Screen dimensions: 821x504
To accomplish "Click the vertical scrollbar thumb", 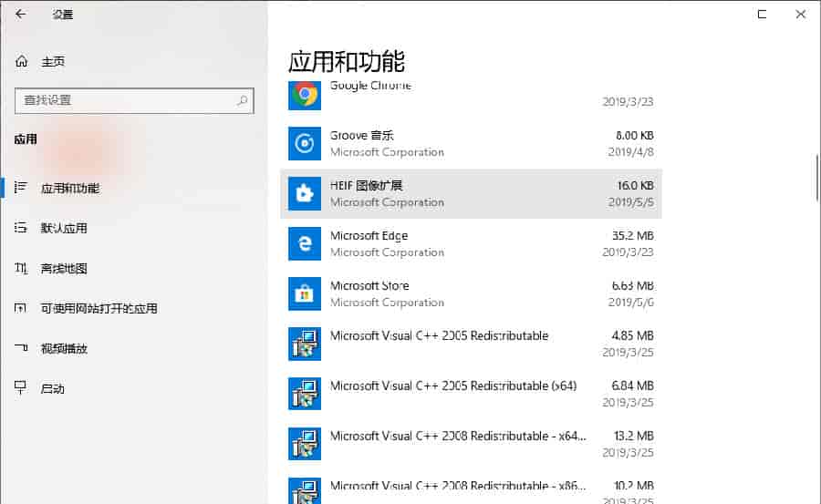I will pyautogui.click(x=817, y=178).
